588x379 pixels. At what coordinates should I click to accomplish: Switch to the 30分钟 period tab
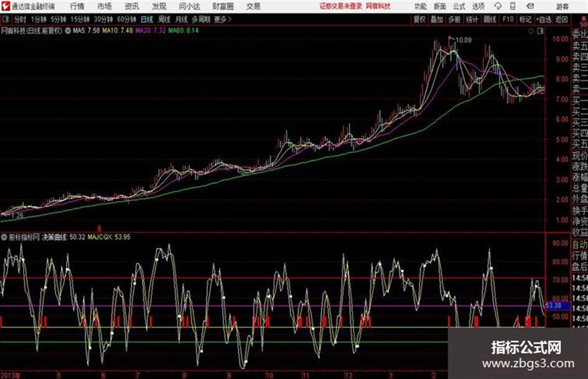click(103, 19)
